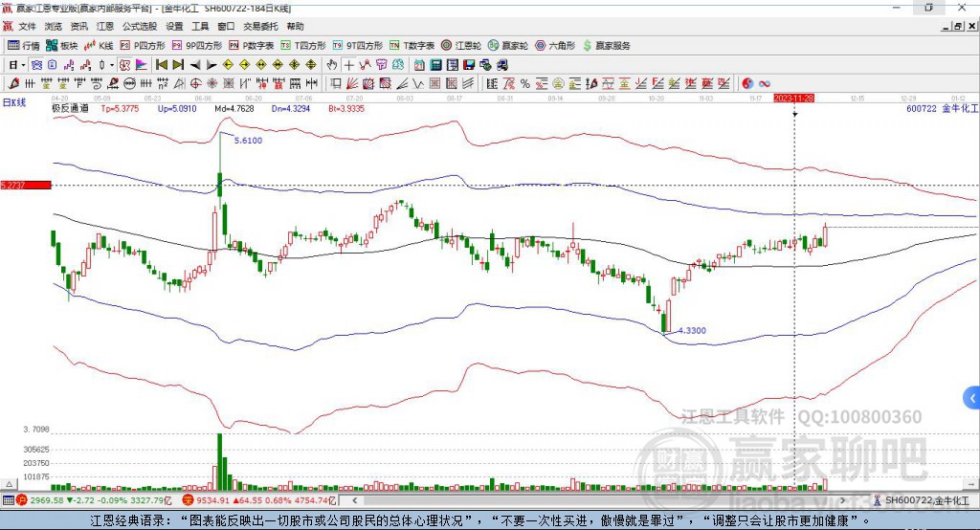Open the 板块 sector view
The width and height of the screenshot is (980, 530).
click(61, 46)
